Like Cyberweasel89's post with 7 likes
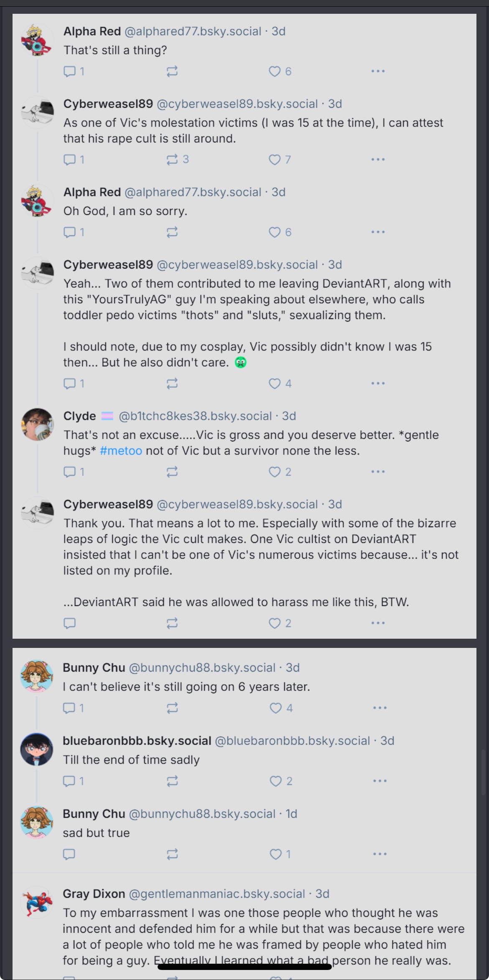 [x=275, y=160]
